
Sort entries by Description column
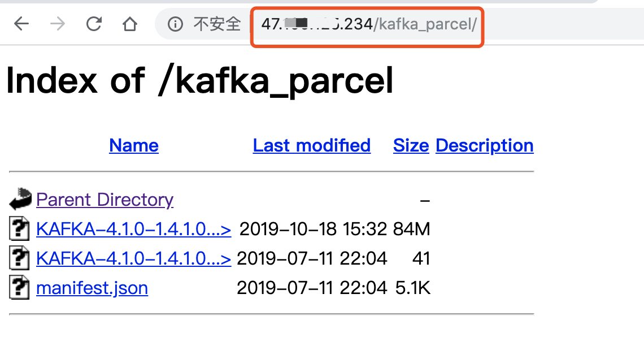click(484, 145)
